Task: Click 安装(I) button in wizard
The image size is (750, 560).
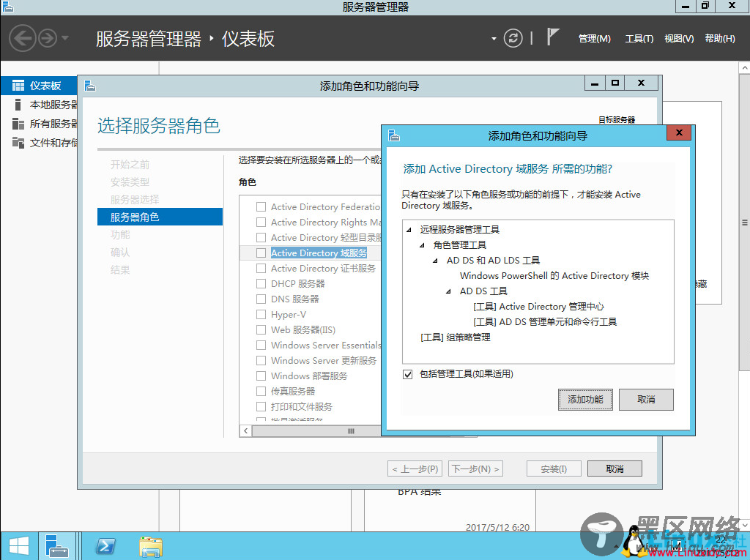Action: pyautogui.click(x=554, y=468)
